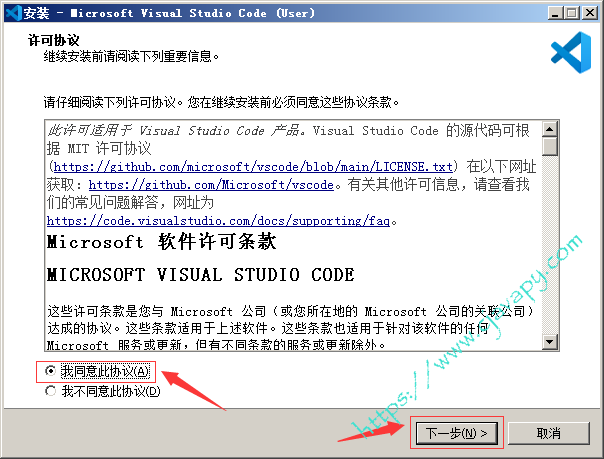Open the LICENSE.txt GitHub link

253,167
